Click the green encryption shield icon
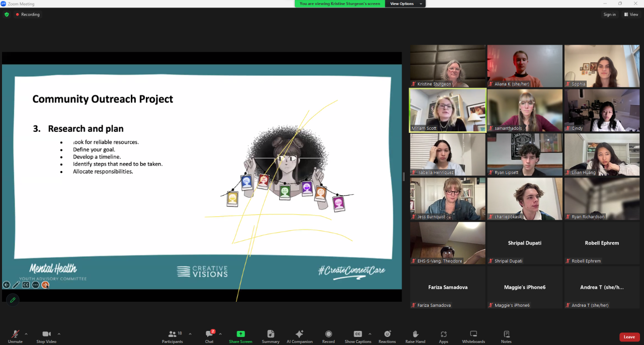This screenshot has height=345, width=644. 7,15
